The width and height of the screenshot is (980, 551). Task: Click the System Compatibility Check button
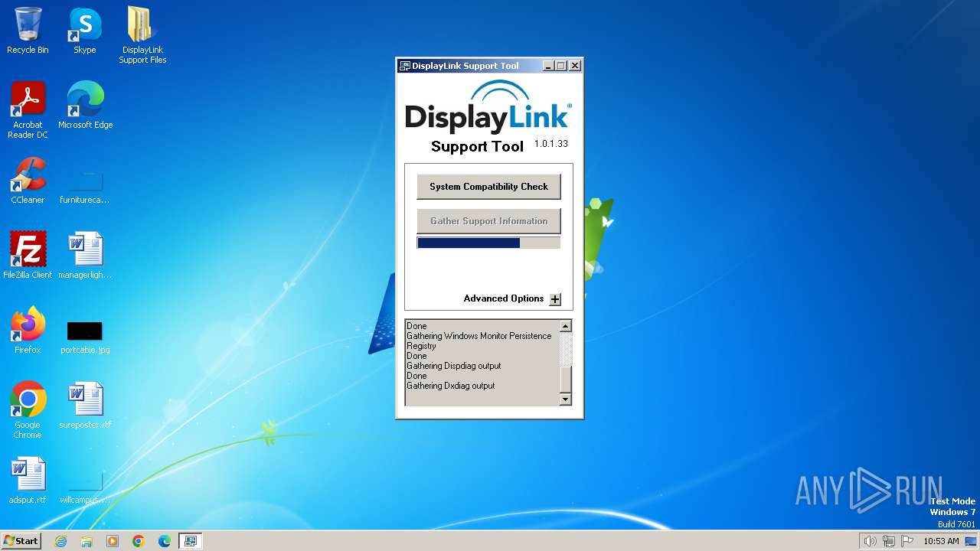tap(488, 187)
